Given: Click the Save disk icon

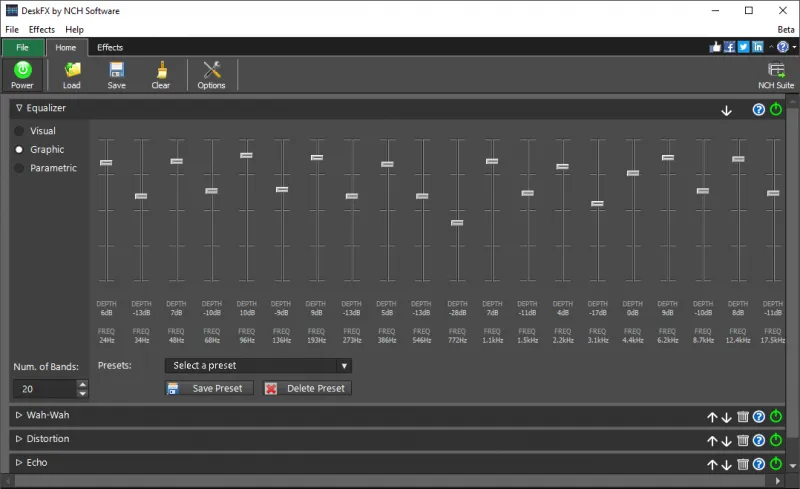Looking at the screenshot, I should pyautogui.click(x=117, y=70).
